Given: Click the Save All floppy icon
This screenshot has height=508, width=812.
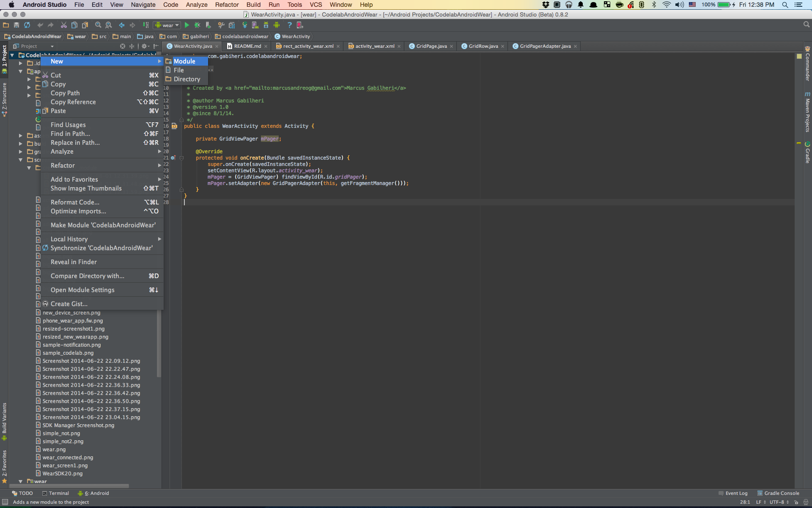Looking at the screenshot, I should 16,25.
